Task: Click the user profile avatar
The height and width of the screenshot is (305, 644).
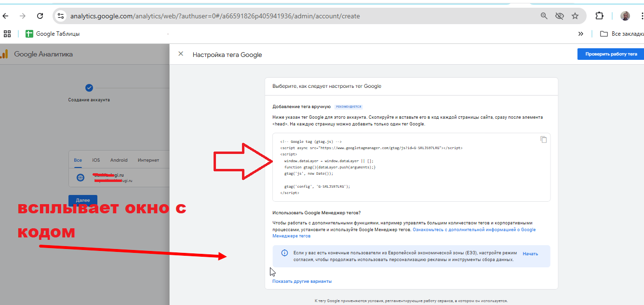Action: tap(625, 16)
